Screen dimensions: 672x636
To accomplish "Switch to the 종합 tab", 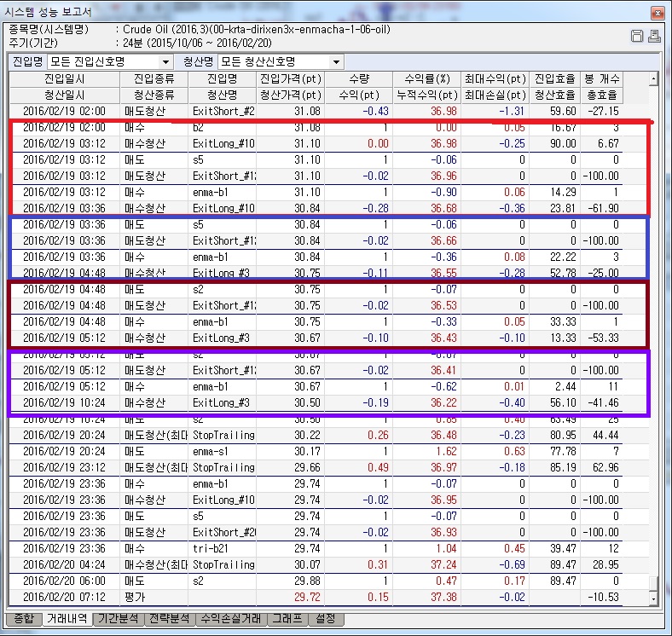I will click(24, 619).
